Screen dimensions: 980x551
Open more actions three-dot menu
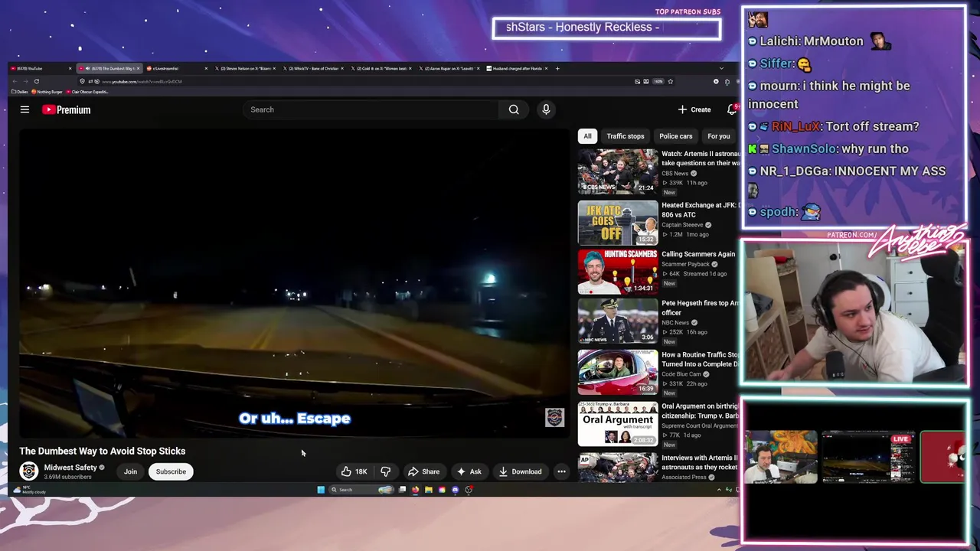(561, 471)
